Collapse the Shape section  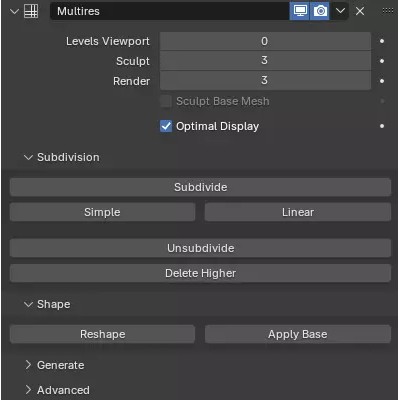pyautogui.click(x=28, y=304)
